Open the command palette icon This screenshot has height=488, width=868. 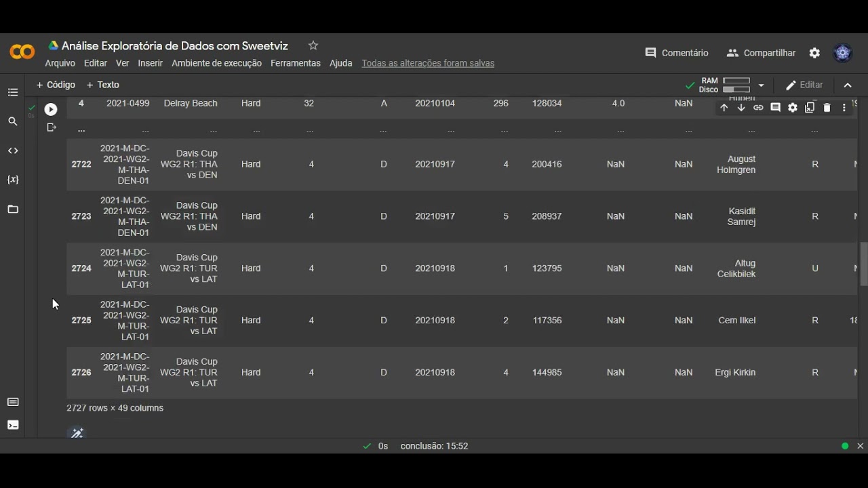(13, 402)
